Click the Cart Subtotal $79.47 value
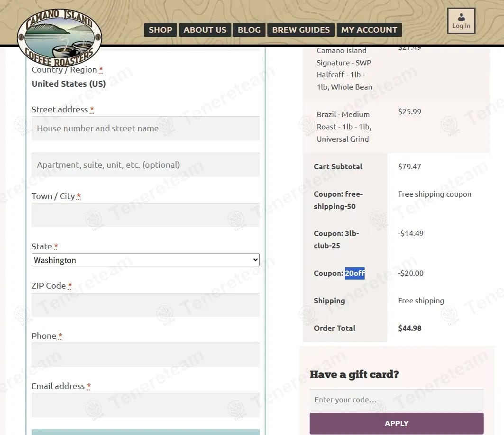The height and width of the screenshot is (435, 504). pos(410,166)
